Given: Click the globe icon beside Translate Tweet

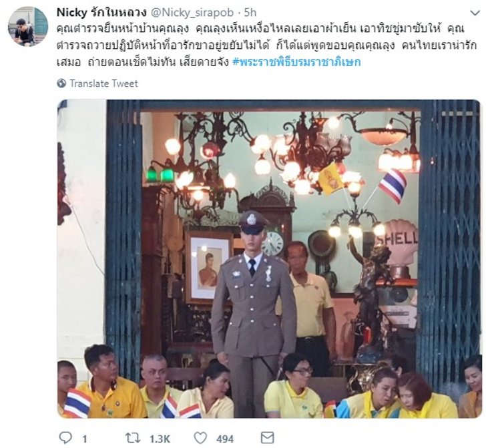Looking at the screenshot, I should coord(61,83).
